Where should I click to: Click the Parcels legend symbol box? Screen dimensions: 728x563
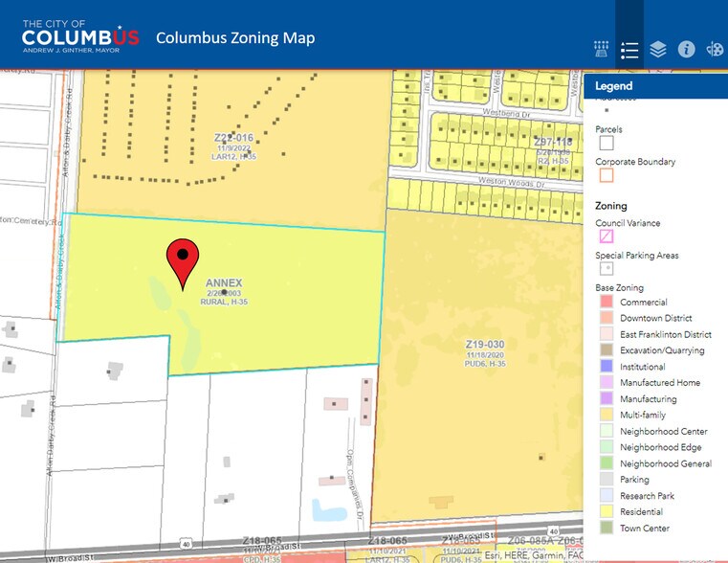[x=606, y=143]
